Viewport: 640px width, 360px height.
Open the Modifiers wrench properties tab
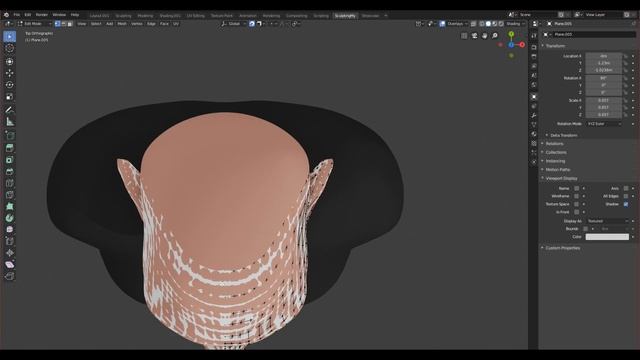pos(534,116)
